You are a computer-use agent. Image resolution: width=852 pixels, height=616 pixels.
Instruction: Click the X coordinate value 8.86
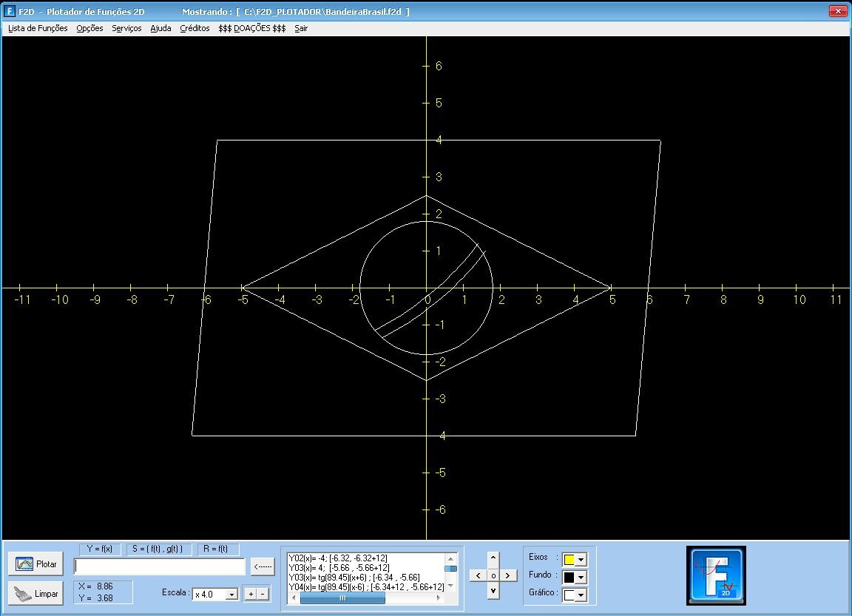click(105, 586)
